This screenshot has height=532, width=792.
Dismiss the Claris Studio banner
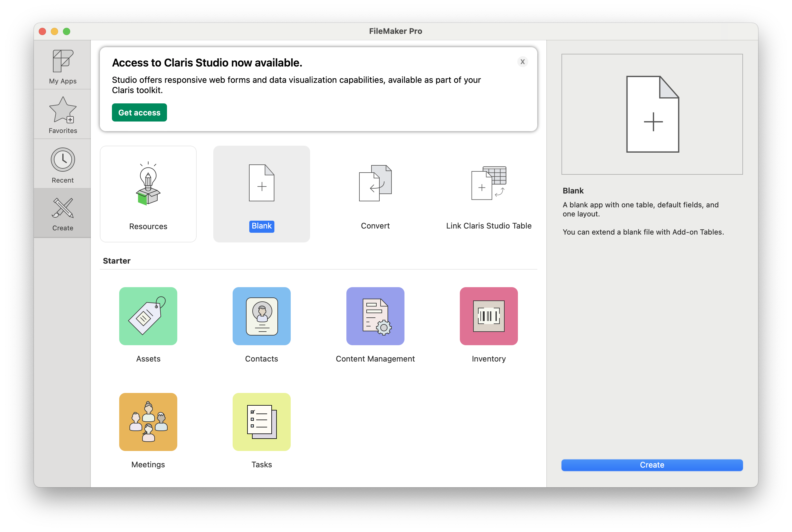[522, 62]
